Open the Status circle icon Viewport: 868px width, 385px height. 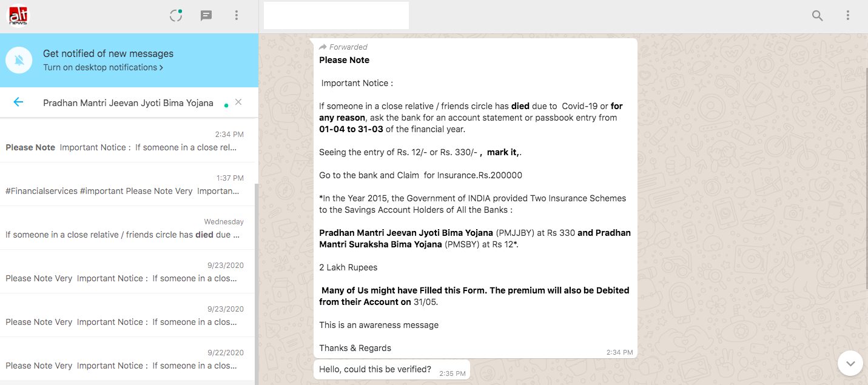pos(176,16)
